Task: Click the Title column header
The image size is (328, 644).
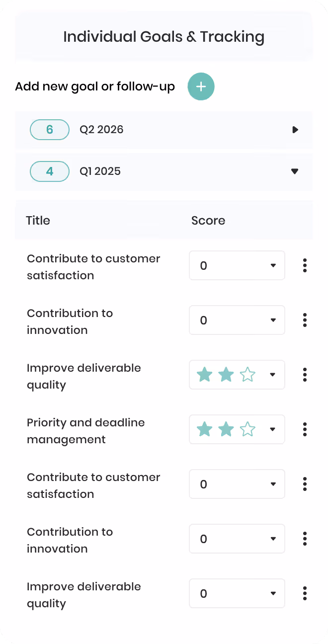Action: click(x=38, y=221)
